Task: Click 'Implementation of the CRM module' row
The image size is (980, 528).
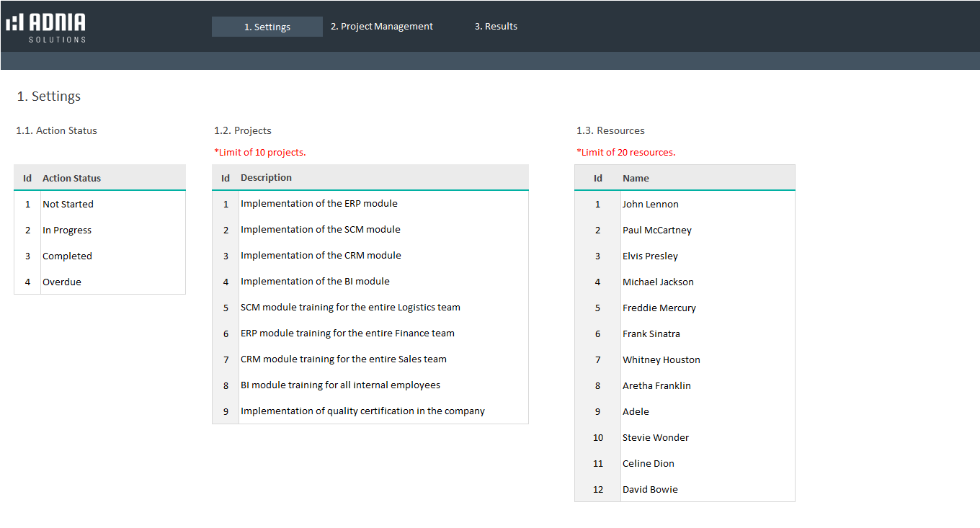Action: [321, 256]
